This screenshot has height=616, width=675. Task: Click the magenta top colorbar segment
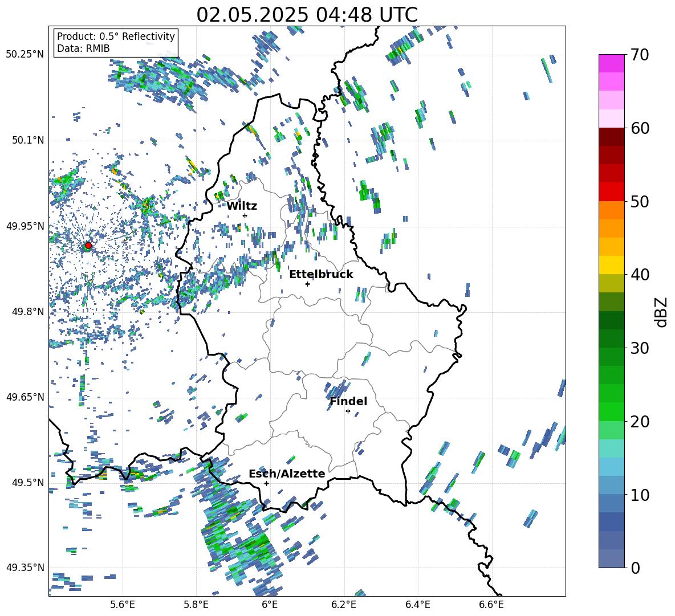(612, 64)
